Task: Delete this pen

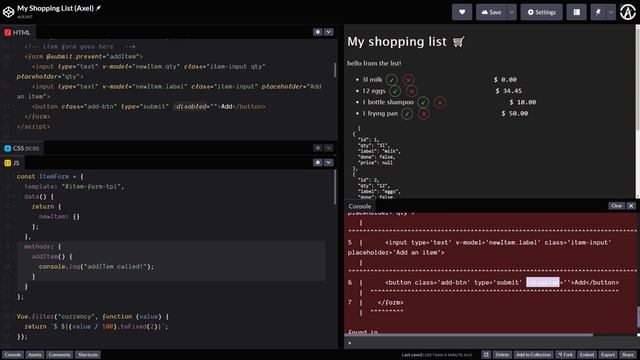Action: (502, 355)
